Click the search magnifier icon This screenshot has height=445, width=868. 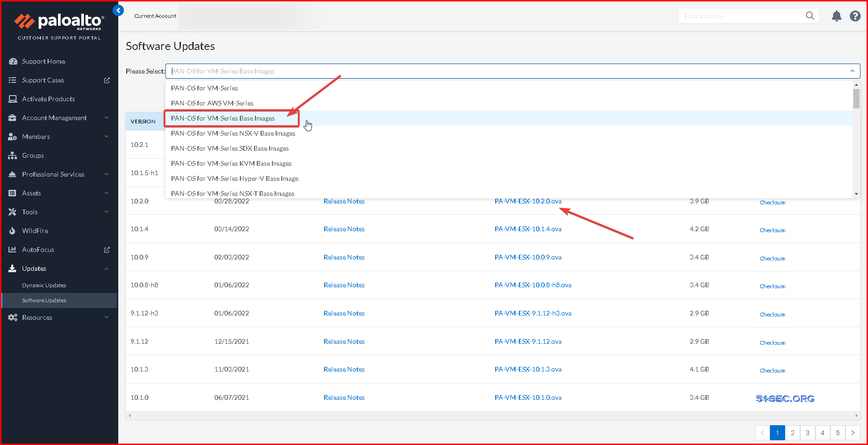pyautogui.click(x=810, y=16)
